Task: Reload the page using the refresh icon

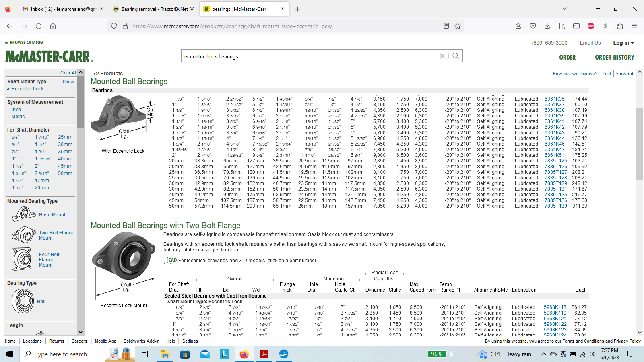Action: tap(39, 26)
